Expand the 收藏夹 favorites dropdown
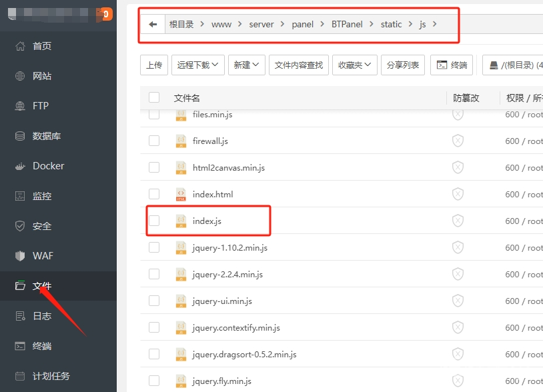This screenshot has width=543, height=392. tap(355, 65)
